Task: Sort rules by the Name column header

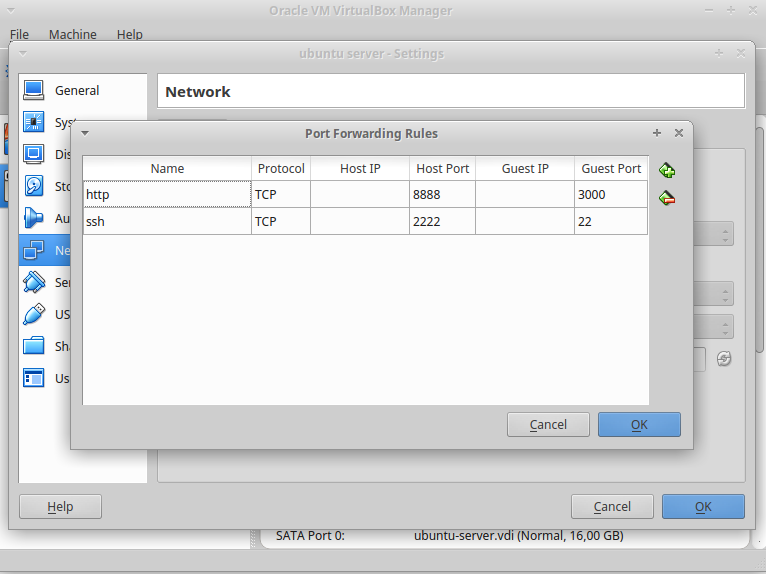Action: coord(167,169)
